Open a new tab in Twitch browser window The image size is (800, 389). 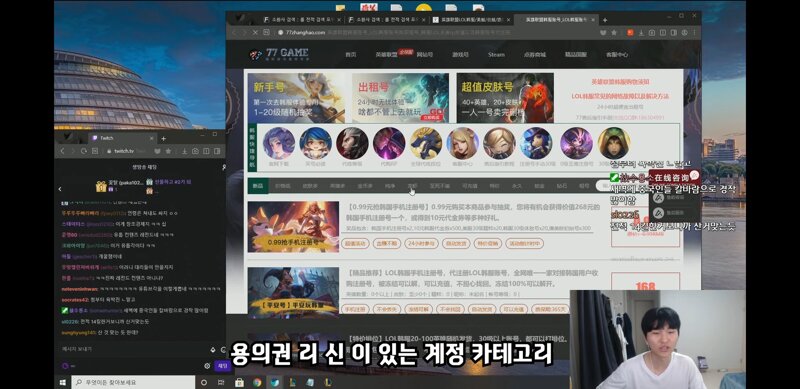tap(164, 138)
